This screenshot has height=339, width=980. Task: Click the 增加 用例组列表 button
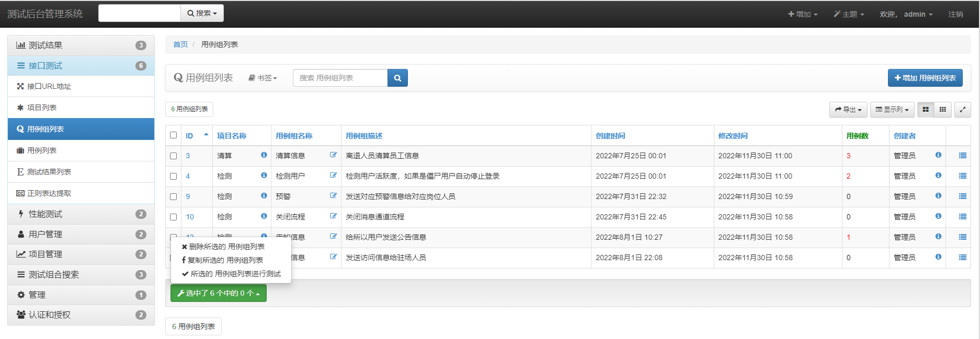pos(925,78)
